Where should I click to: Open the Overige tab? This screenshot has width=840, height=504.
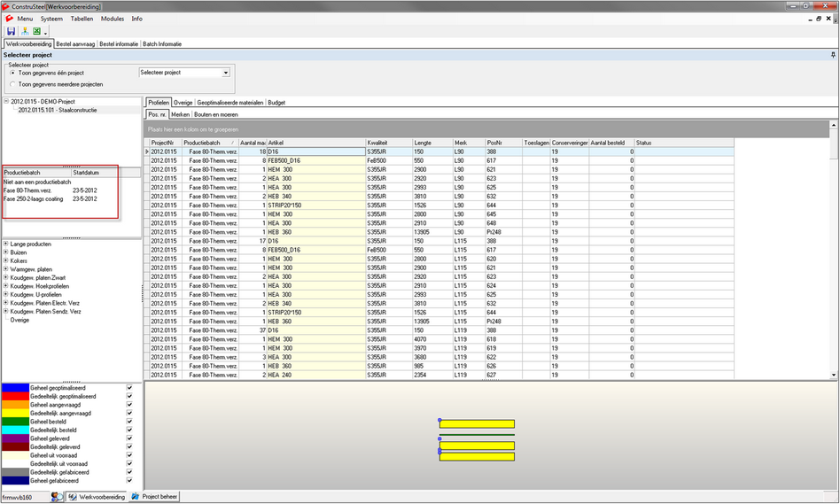coord(183,102)
